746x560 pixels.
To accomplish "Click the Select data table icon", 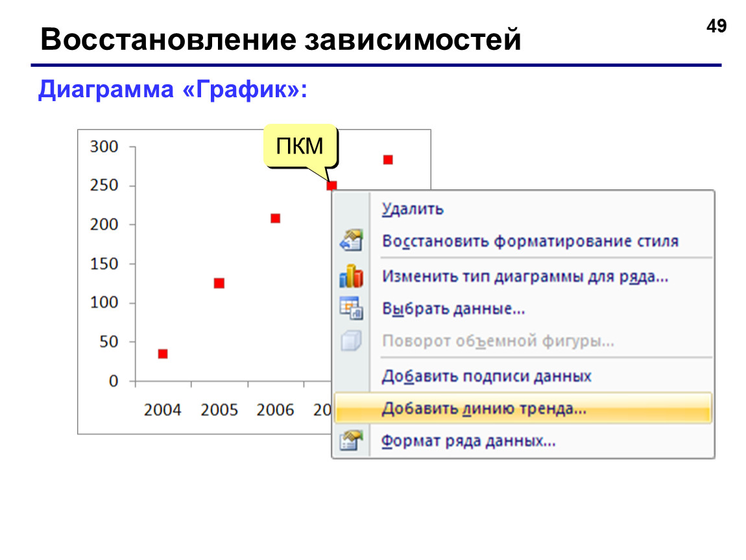I will tap(351, 308).
